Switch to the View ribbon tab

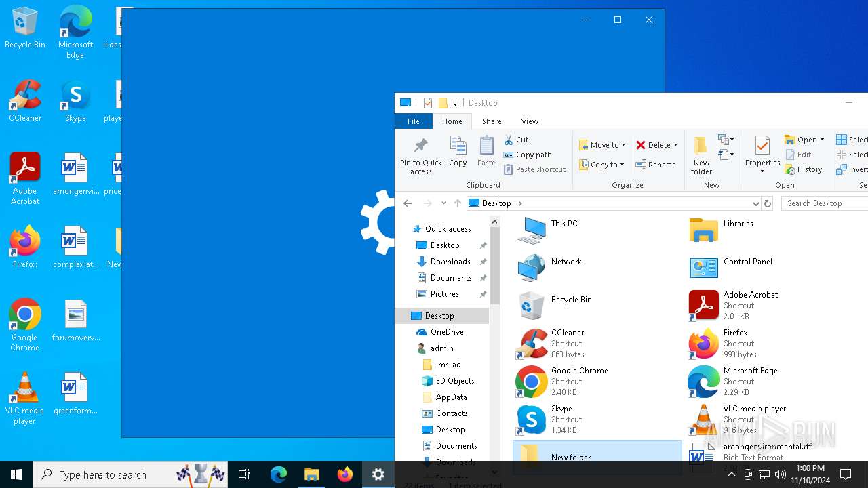click(x=530, y=121)
